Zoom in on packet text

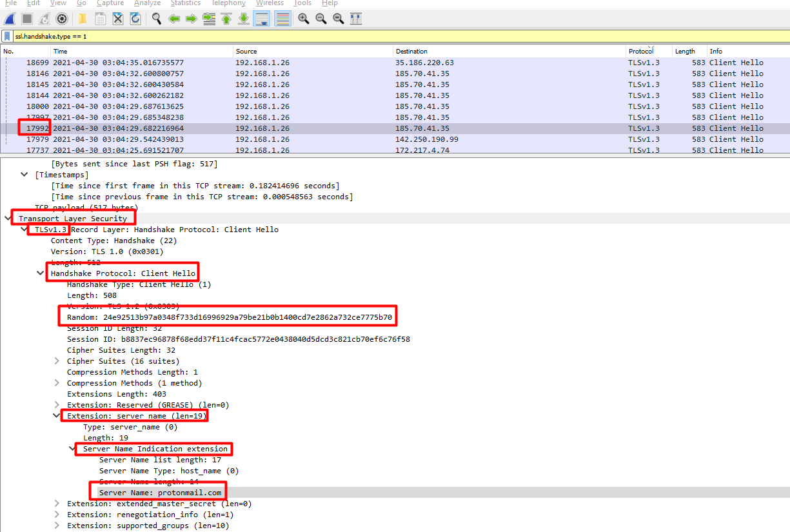tap(303, 19)
